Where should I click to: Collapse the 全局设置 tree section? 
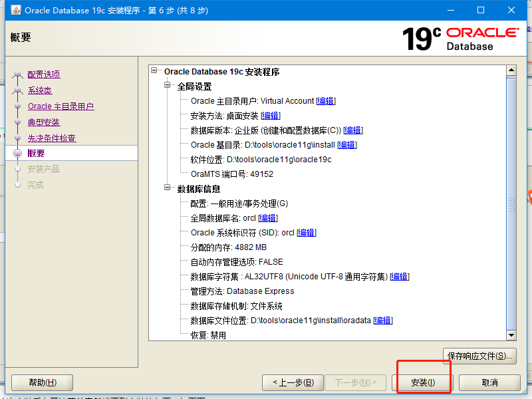(168, 85)
